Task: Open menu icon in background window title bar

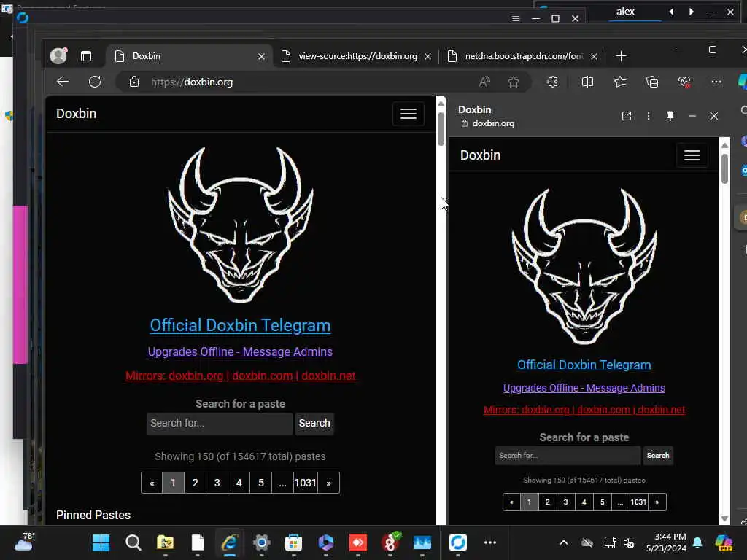Action: click(x=516, y=18)
